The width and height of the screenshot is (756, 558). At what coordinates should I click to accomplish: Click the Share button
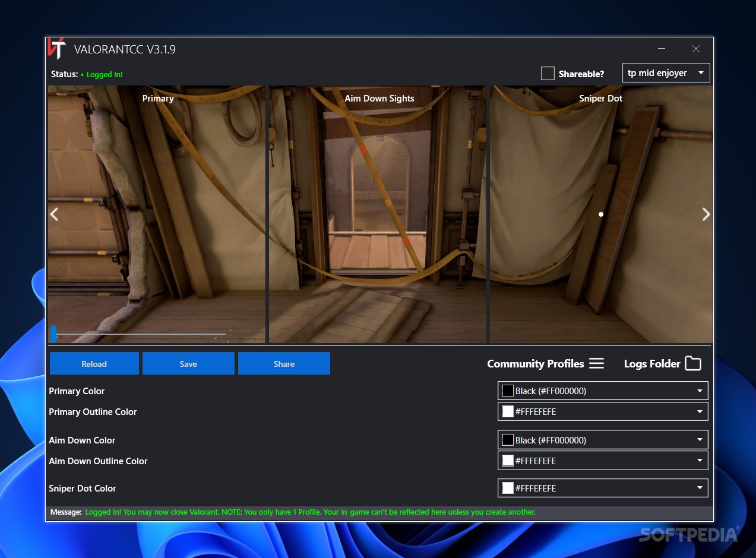[x=284, y=363]
